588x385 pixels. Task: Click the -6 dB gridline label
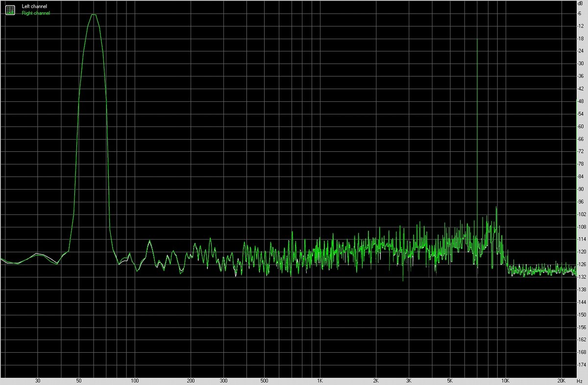click(581, 13)
